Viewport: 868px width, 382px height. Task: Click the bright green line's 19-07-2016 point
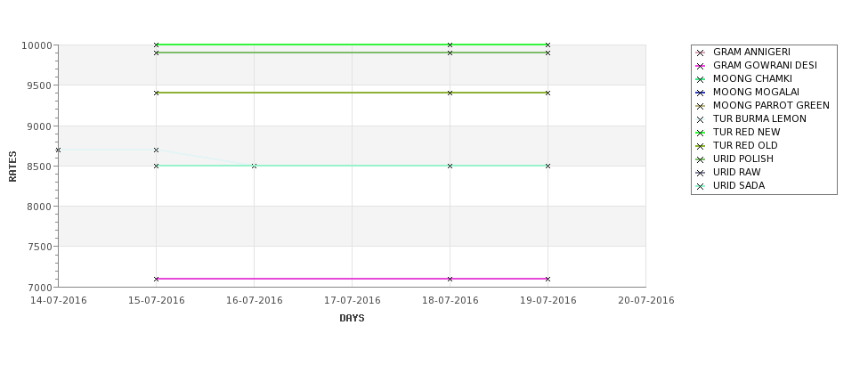pos(548,45)
